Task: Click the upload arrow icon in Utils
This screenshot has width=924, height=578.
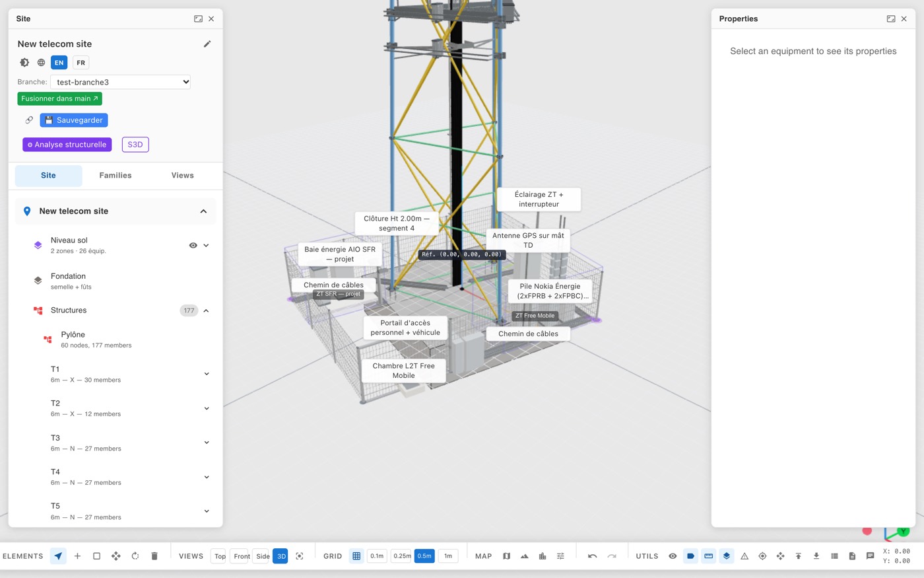Action: point(799,556)
